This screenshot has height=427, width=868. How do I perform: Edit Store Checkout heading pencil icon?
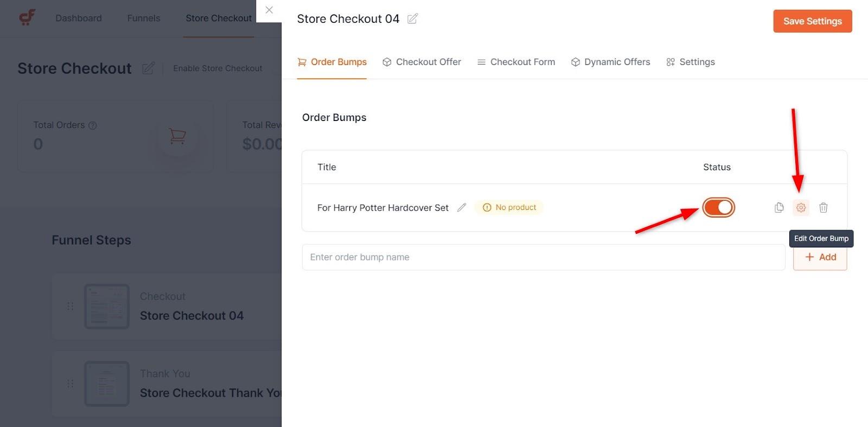(x=148, y=68)
